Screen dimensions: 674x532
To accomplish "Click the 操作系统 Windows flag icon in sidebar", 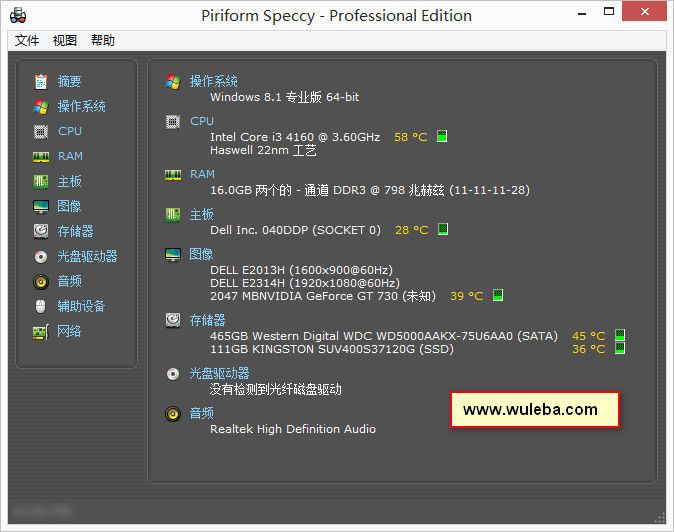I will 41,107.
